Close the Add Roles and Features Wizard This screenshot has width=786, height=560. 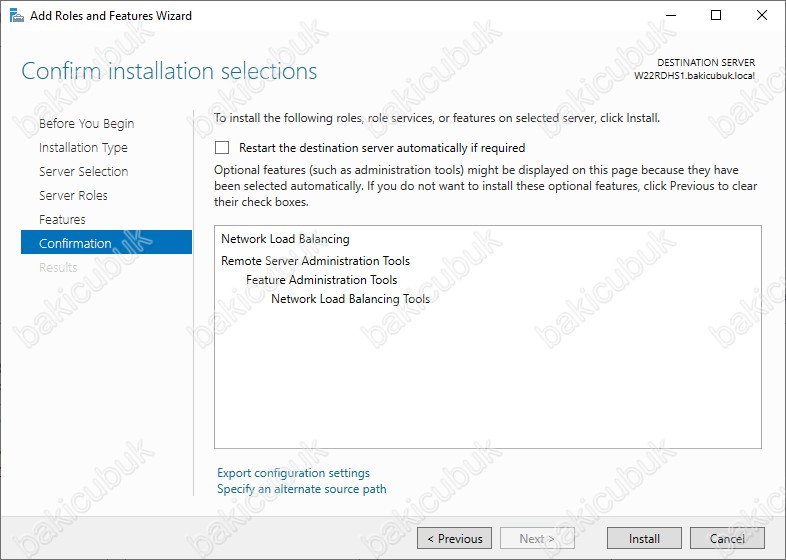[x=762, y=16]
